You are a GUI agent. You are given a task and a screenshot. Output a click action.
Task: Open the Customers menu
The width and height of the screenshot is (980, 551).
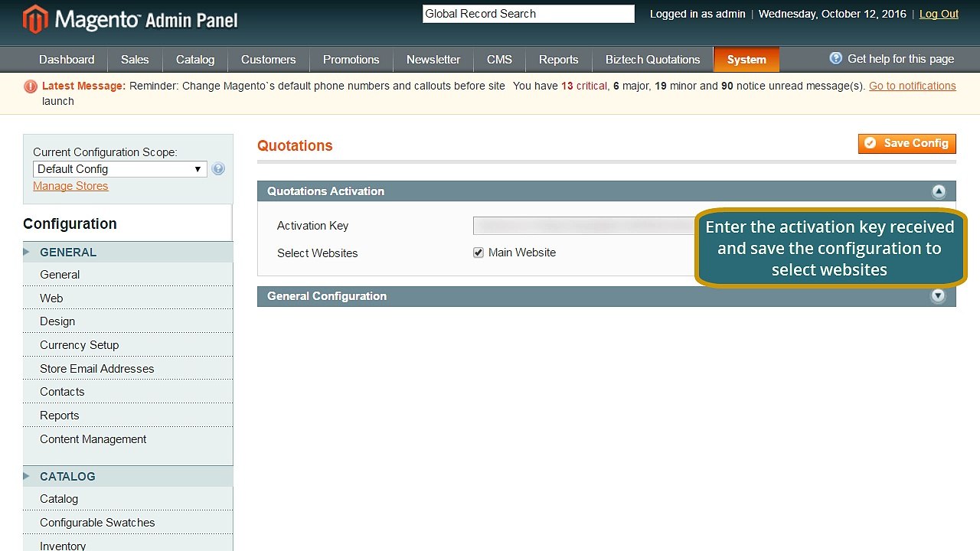268,60
